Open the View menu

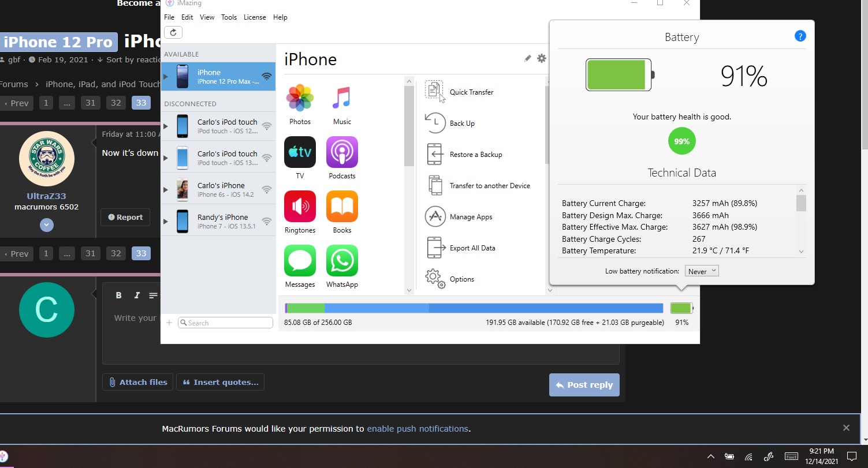(207, 17)
